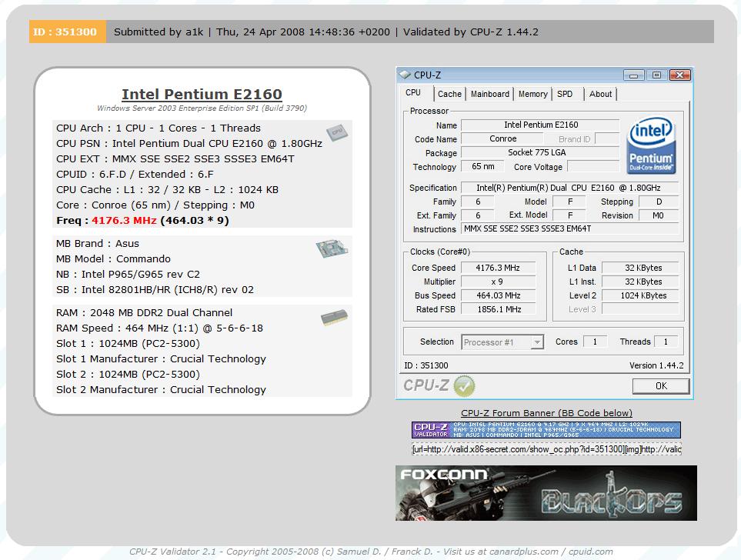Click the green validation checkmark icon
Image resolution: width=741 pixels, height=560 pixels.
click(x=464, y=386)
